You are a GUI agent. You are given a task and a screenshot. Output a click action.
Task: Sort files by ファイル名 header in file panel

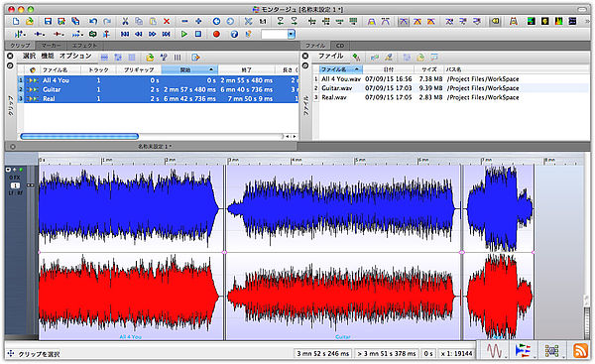click(341, 69)
